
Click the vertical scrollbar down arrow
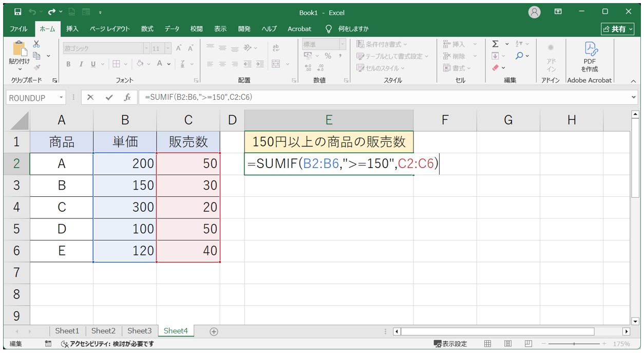pos(635,321)
